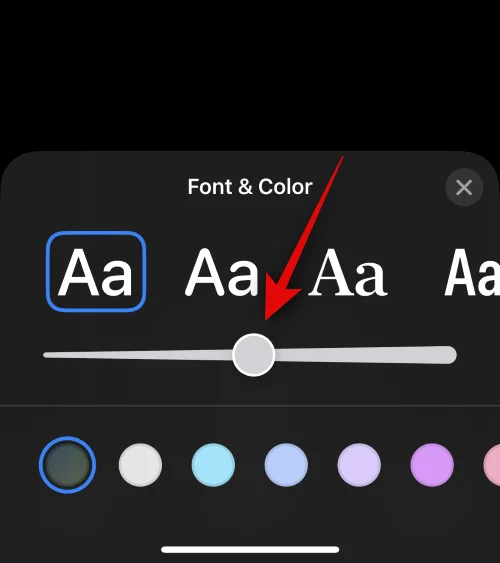500x563 pixels.
Task: Select the partially visible pink swatch
Action: (x=492, y=465)
